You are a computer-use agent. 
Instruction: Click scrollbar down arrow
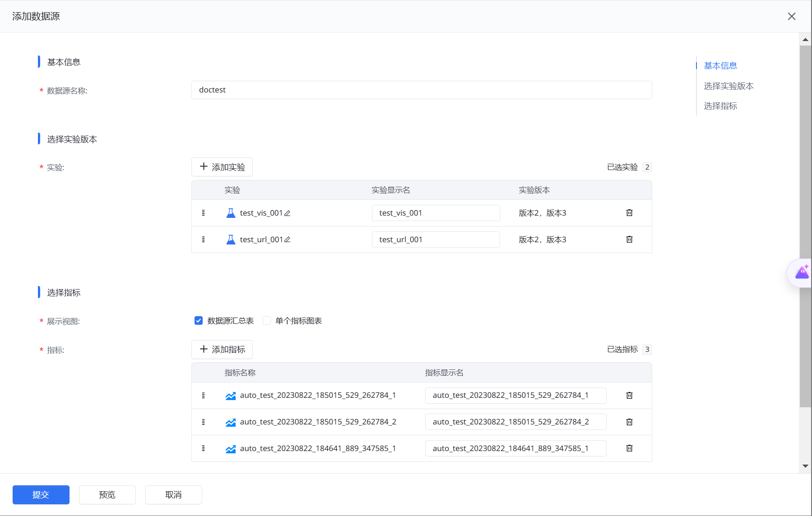pyautogui.click(x=805, y=466)
